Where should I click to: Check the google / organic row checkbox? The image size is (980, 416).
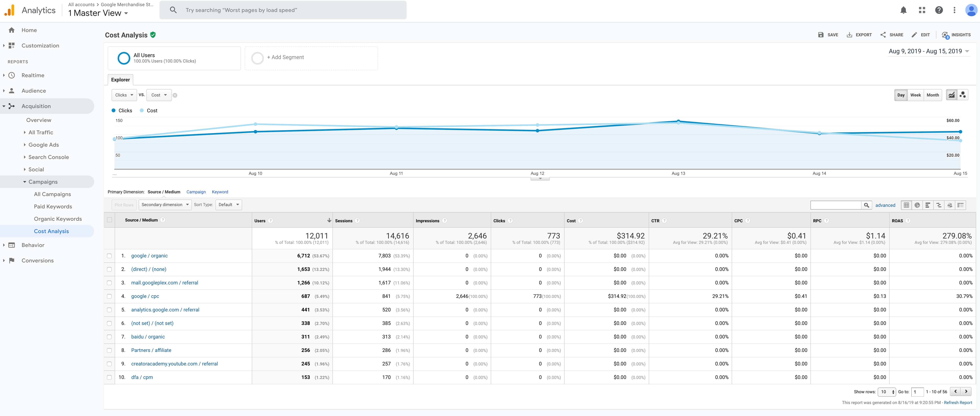pos(110,256)
